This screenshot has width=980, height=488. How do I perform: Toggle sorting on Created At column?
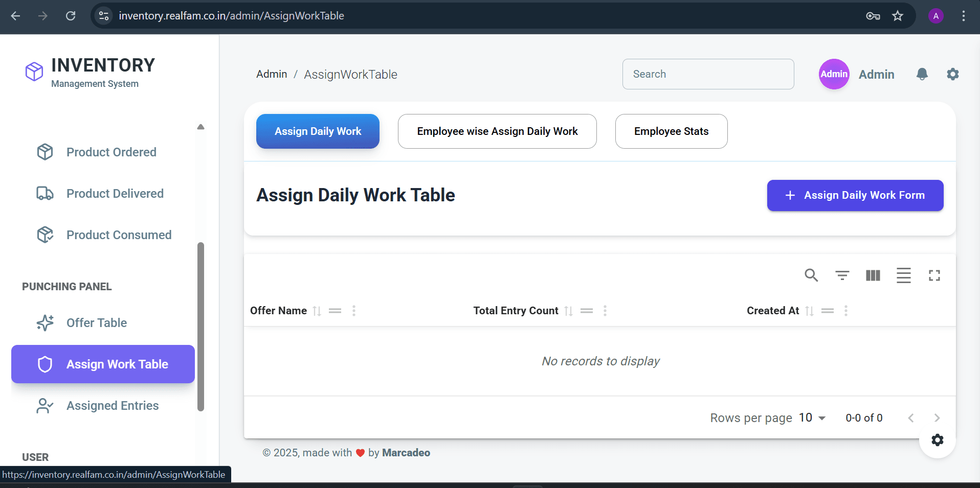[810, 310]
